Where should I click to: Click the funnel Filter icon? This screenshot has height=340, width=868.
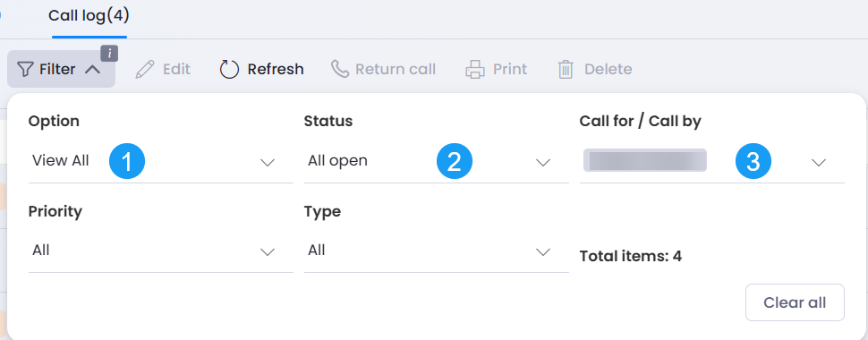click(x=25, y=69)
